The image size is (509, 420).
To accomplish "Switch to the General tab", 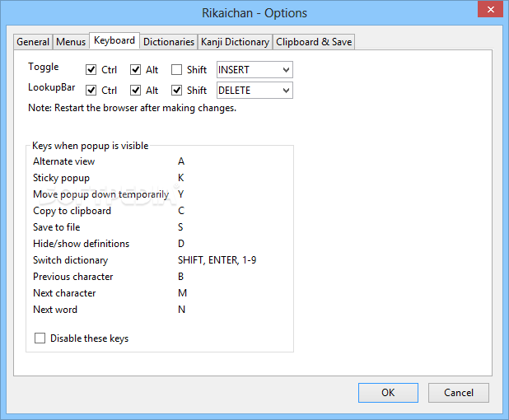I will click(x=33, y=42).
